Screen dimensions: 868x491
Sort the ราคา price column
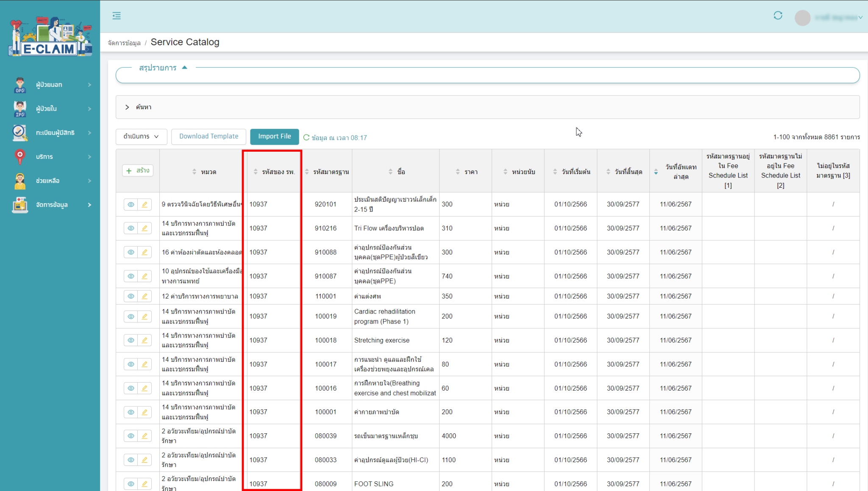[457, 171]
